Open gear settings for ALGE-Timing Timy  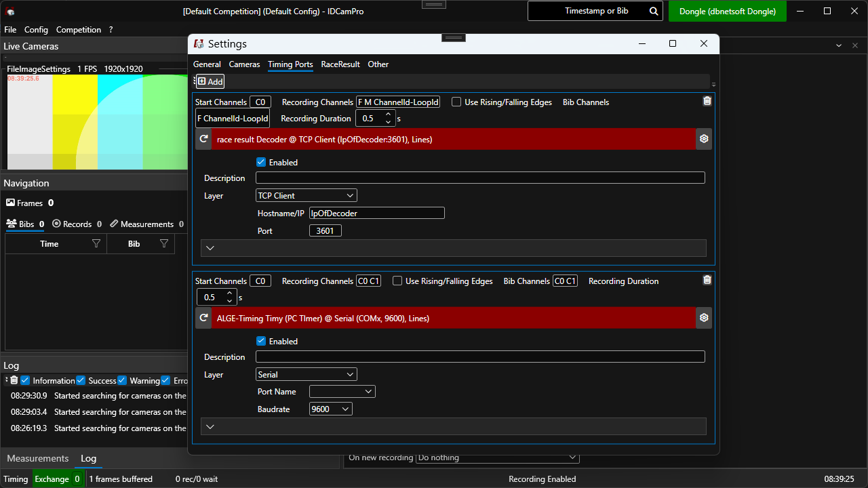pos(704,318)
